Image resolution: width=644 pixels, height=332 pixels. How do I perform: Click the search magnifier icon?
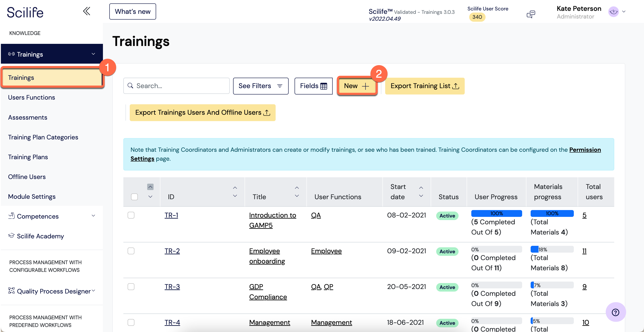pyautogui.click(x=130, y=86)
